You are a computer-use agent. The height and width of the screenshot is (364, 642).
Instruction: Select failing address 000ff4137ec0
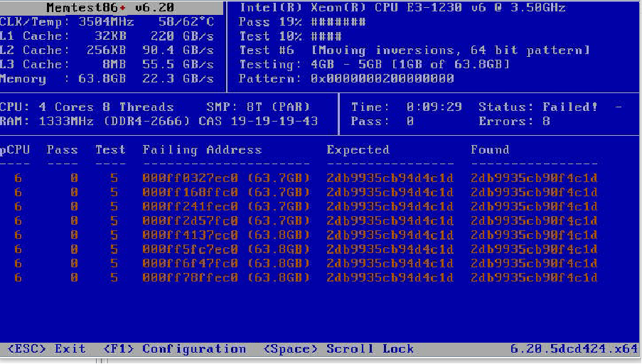(191, 235)
